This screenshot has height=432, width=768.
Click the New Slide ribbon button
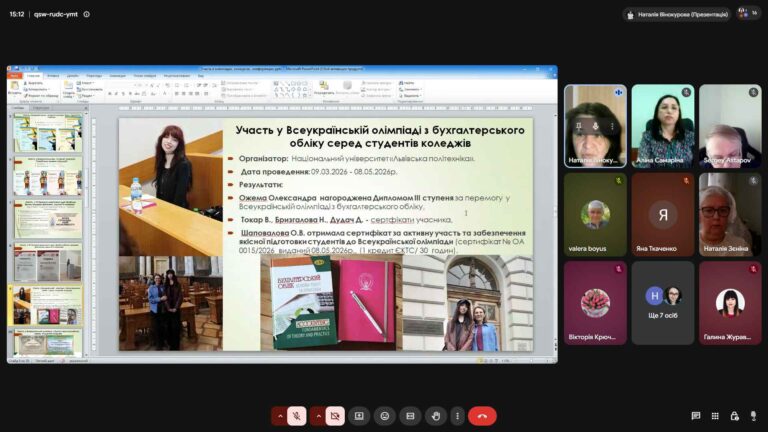pyautogui.click(x=68, y=90)
